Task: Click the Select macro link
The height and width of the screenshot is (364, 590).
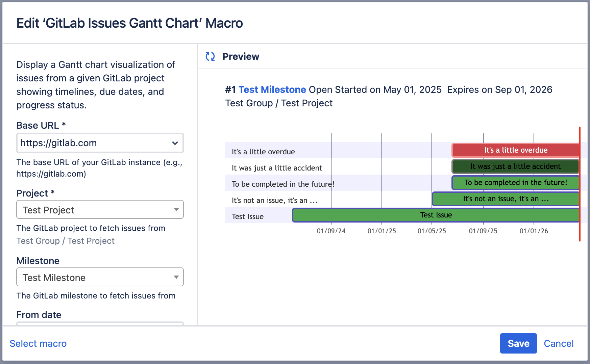Action: pos(38,343)
